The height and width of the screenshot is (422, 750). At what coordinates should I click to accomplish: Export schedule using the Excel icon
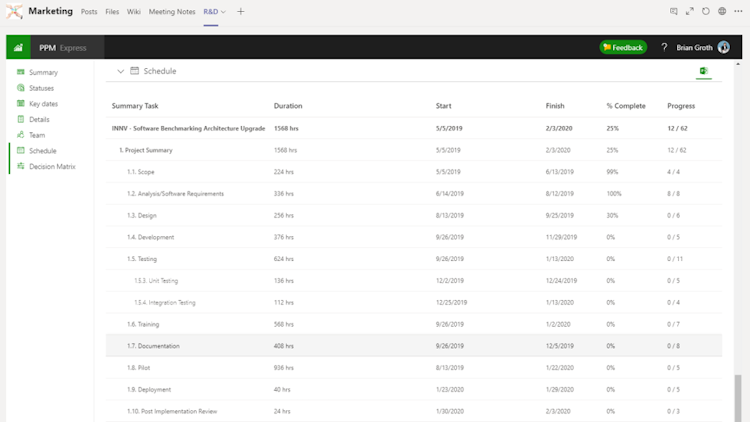pos(703,71)
